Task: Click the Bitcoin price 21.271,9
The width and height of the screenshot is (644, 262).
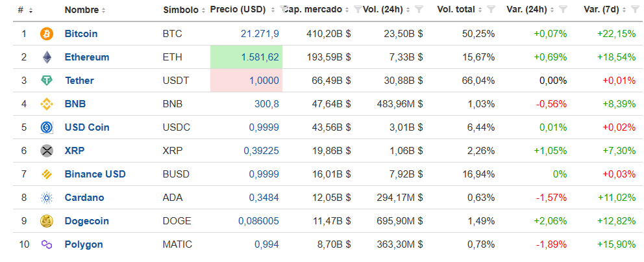Action: click(259, 34)
